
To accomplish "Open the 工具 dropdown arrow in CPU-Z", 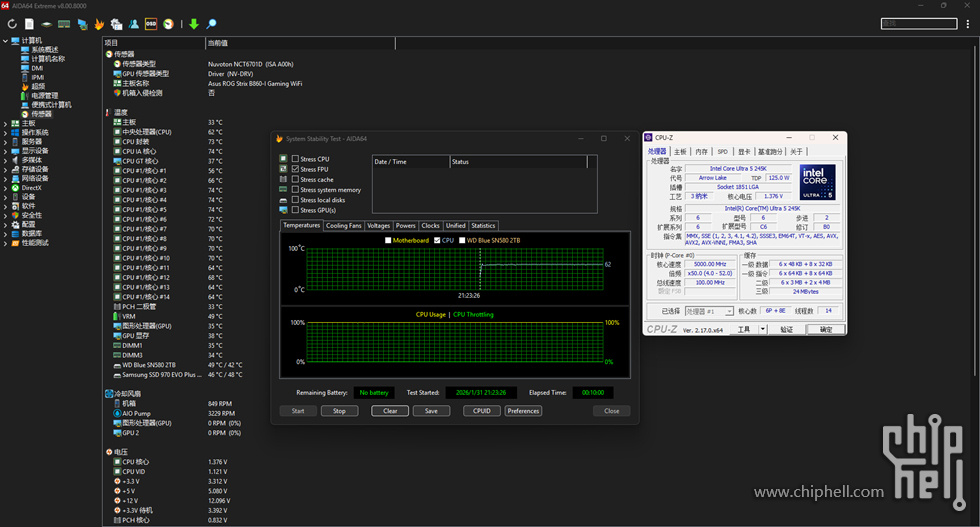I will [762, 329].
